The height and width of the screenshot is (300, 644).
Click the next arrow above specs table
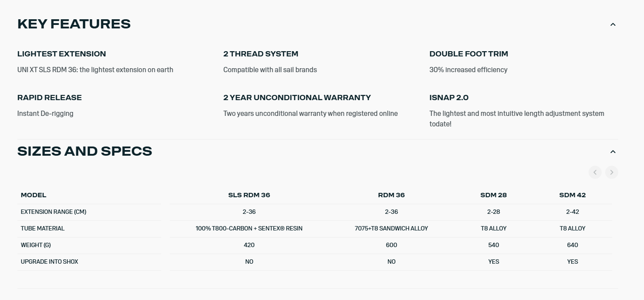click(x=611, y=172)
